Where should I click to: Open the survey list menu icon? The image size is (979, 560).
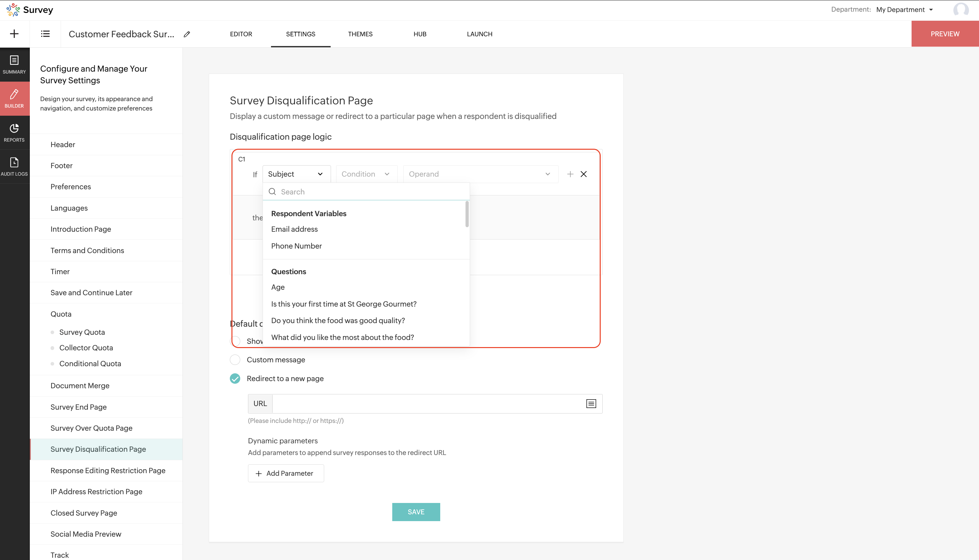tap(45, 34)
